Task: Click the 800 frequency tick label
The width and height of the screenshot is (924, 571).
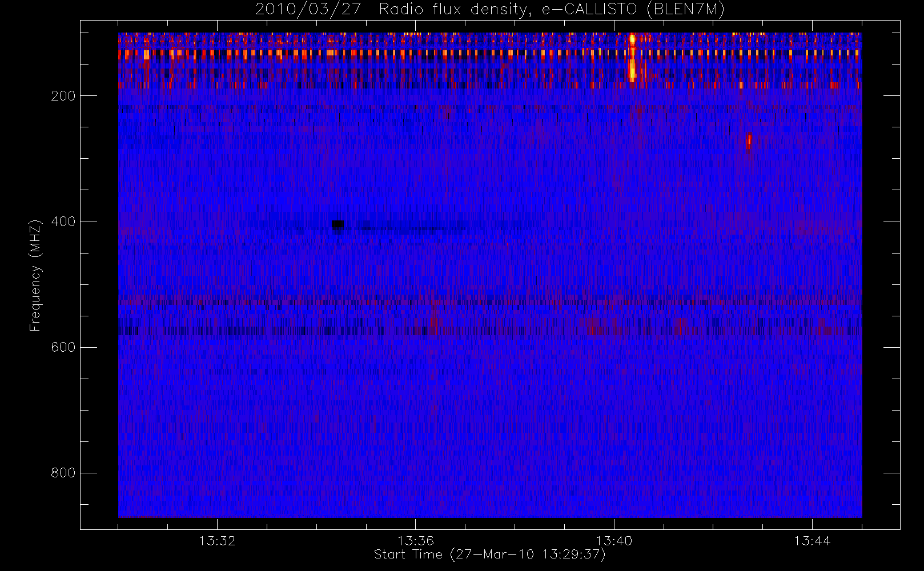Action: point(63,473)
